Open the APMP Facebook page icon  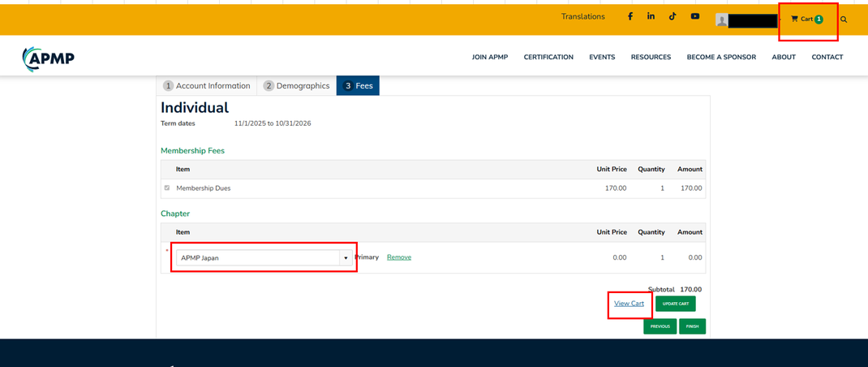[630, 16]
